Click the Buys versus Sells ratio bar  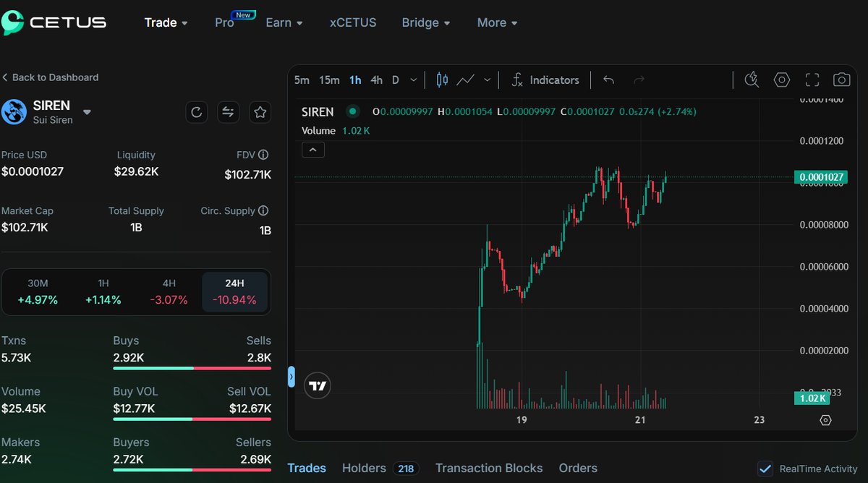(x=192, y=368)
